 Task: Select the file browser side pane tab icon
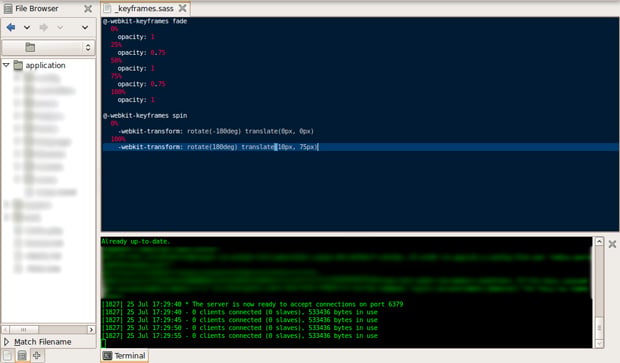click(22, 355)
